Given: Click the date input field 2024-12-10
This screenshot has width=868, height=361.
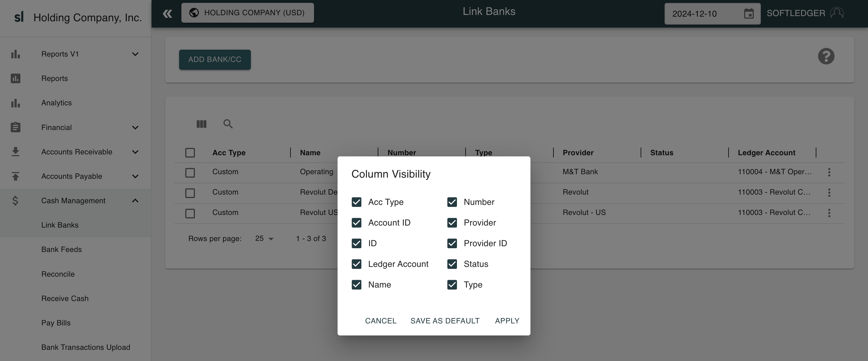Looking at the screenshot, I should (x=704, y=14).
